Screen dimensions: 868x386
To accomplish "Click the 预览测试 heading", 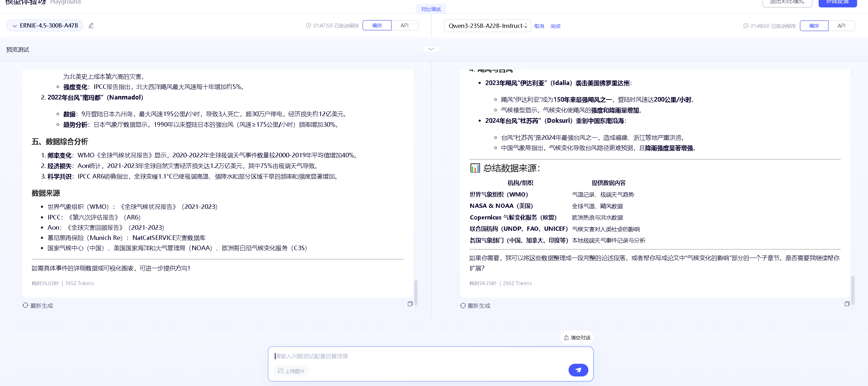I will 18,50.
